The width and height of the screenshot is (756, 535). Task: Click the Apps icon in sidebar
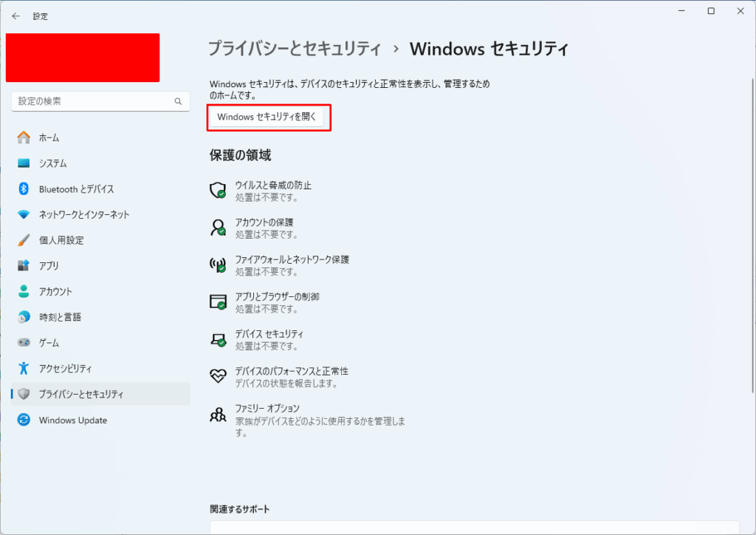click(24, 265)
